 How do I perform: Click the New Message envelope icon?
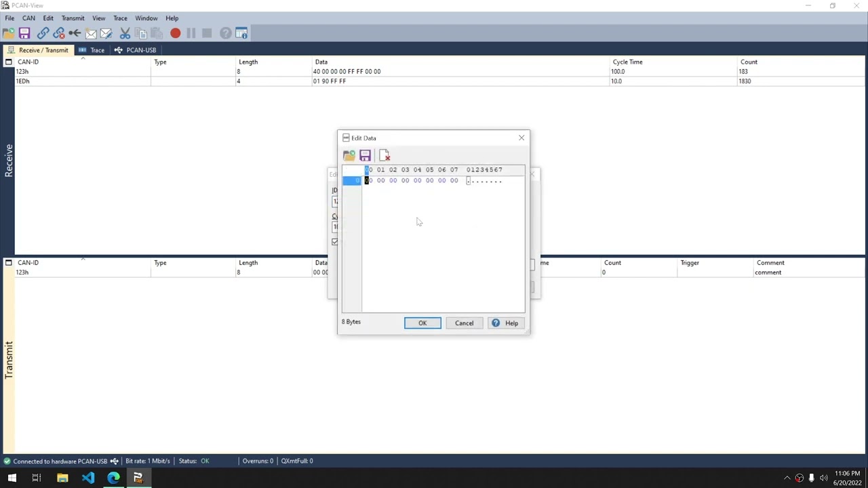(x=91, y=33)
